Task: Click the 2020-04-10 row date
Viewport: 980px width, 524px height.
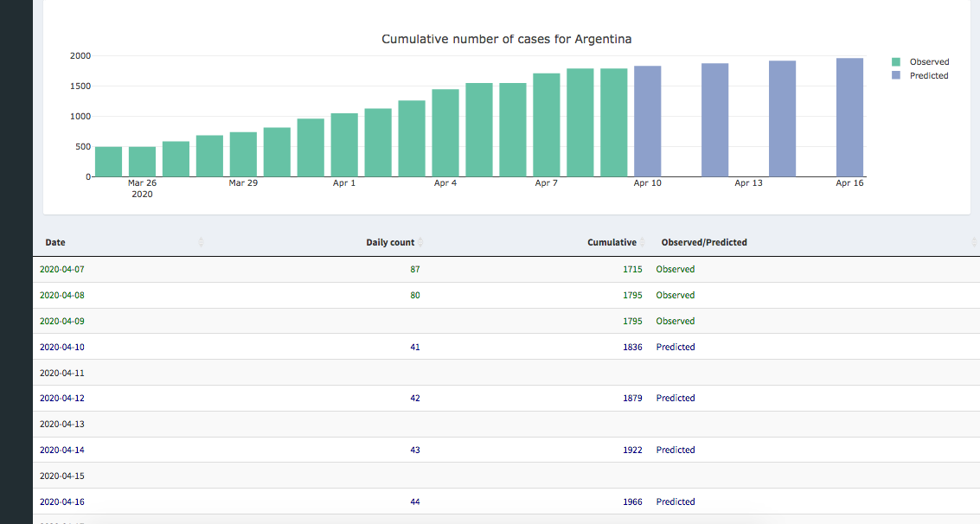Action: point(62,347)
